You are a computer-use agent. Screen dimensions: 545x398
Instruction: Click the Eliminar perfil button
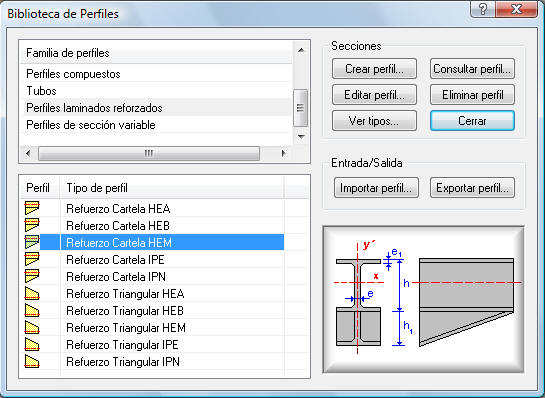click(472, 95)
